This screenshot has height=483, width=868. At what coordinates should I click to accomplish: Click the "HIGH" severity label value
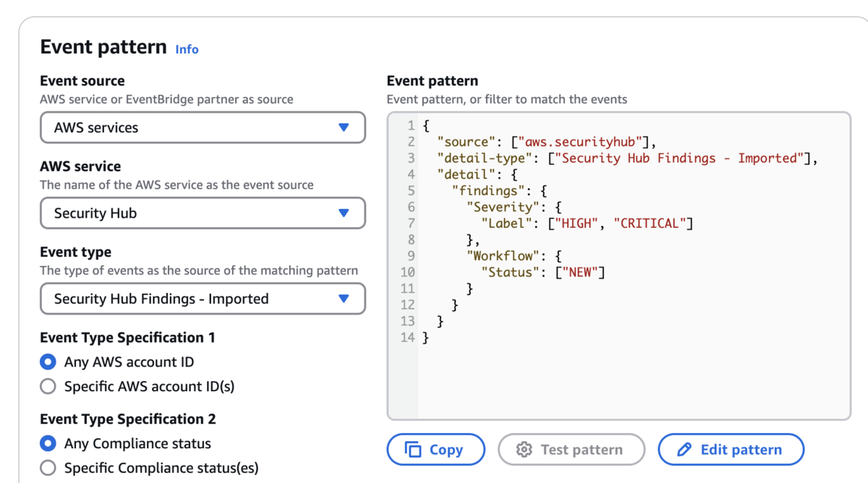pyautogui.click(x=576, y=223)
